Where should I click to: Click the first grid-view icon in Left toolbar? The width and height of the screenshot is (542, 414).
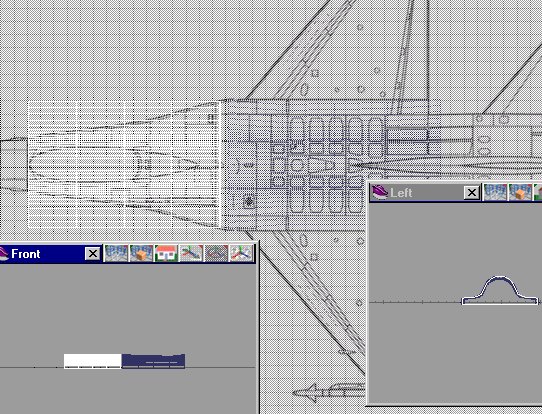click(495, 192)
